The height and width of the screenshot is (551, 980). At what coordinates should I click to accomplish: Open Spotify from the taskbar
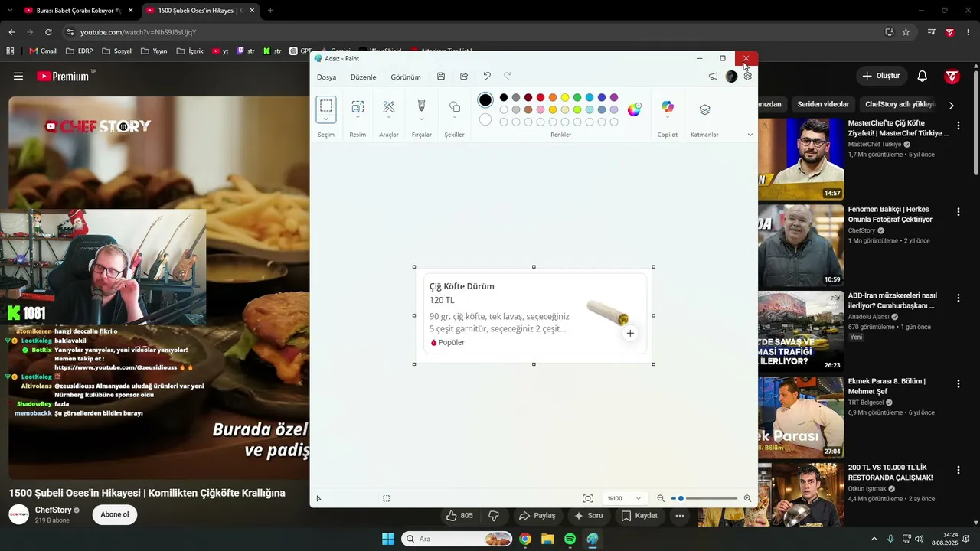570,539
